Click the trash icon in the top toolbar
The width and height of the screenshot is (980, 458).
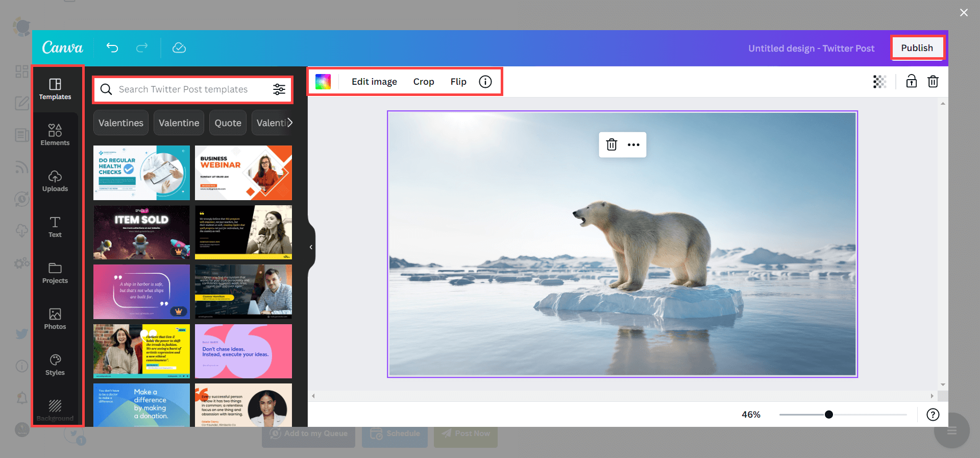click(x=933, y=81)
